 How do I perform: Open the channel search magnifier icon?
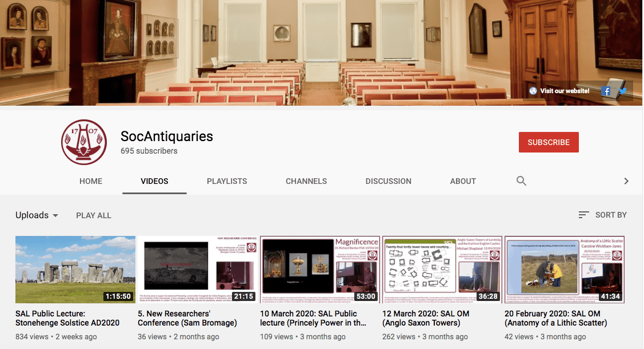pos(521,181)
